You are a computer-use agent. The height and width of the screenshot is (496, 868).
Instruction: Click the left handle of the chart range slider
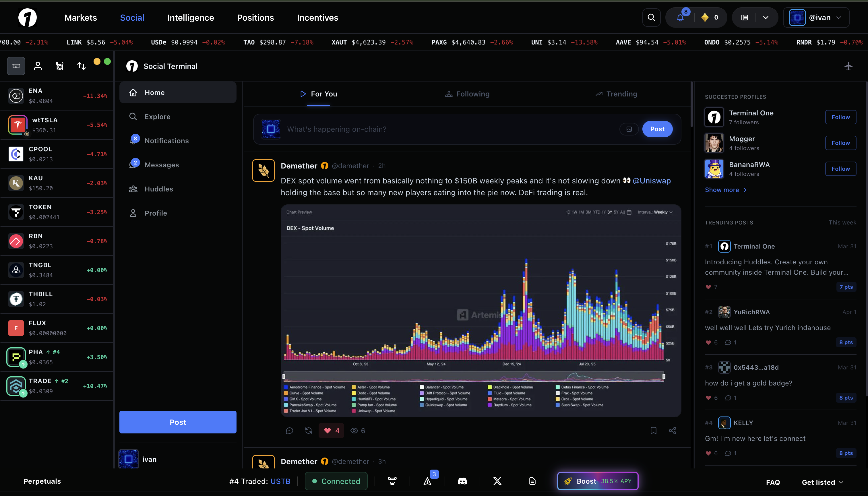pos(284,376)
